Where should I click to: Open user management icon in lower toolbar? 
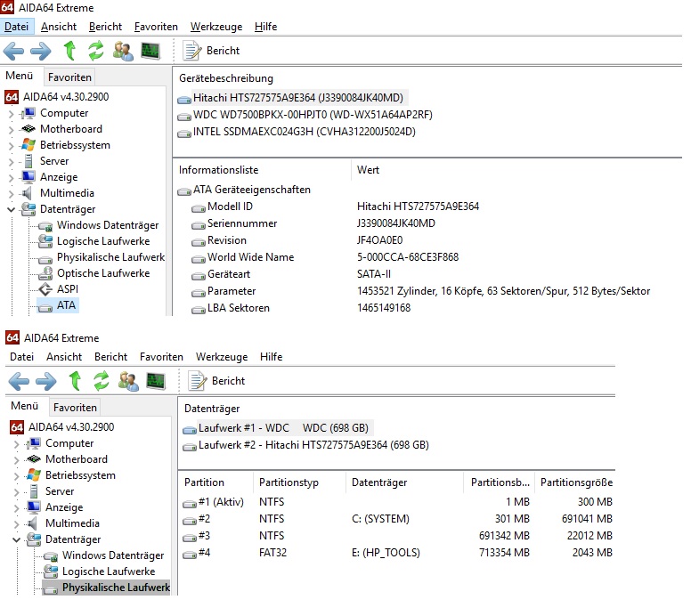128,381
